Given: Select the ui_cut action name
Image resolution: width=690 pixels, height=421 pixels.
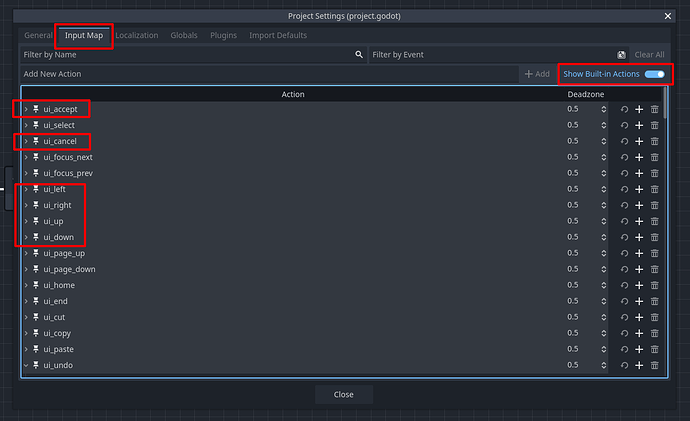Looking at the screenshot, I should click(54, 317).
